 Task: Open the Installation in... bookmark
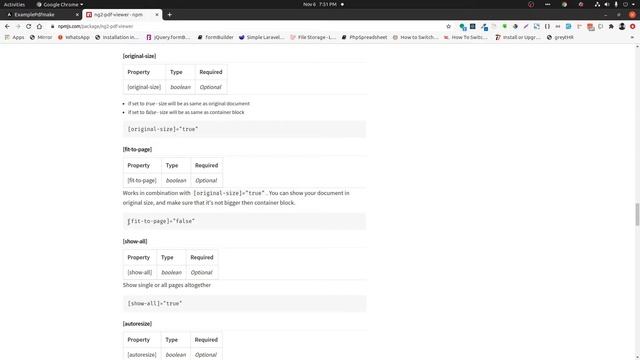pyautogui.click(x=117, y=37)
